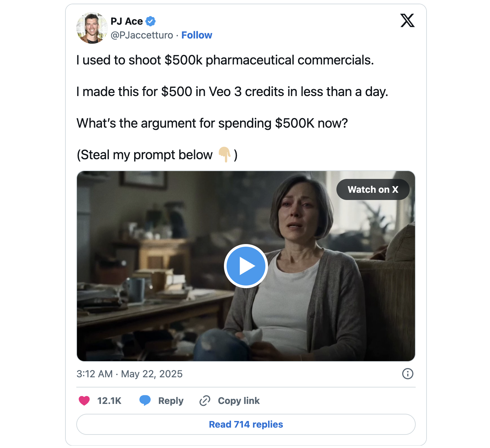490x448 pixels.
Task: Open the PJ Ace display name link
Action: 127,21
